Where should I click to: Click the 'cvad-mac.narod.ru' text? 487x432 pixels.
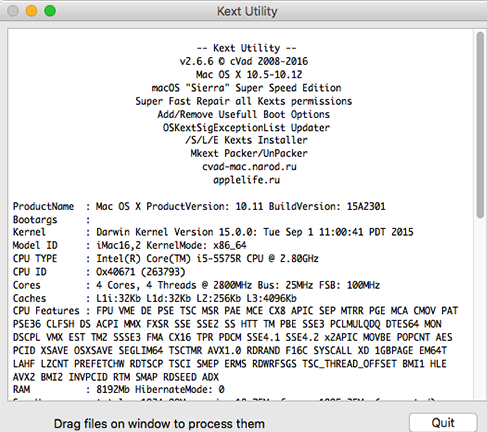[249, 166]
